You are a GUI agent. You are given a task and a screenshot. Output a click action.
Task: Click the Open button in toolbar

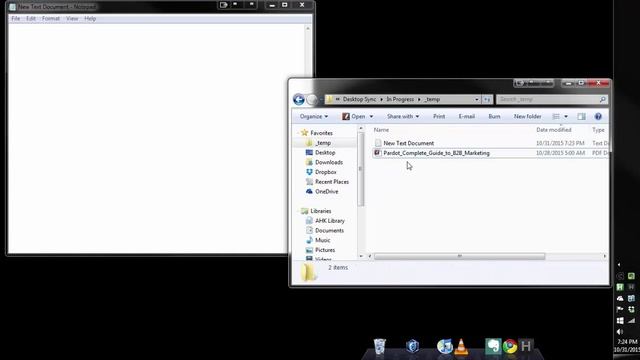click(353, 116)
